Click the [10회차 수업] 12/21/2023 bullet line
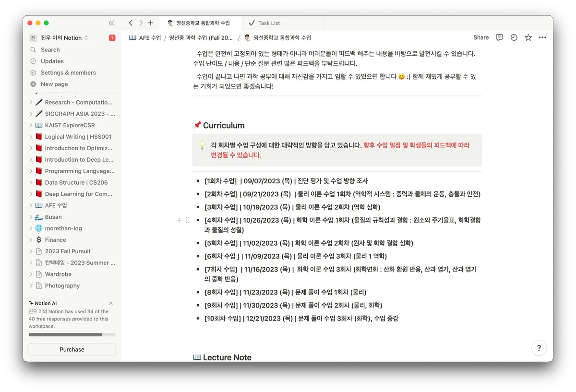The image size is (576, 392). (301, 318)
